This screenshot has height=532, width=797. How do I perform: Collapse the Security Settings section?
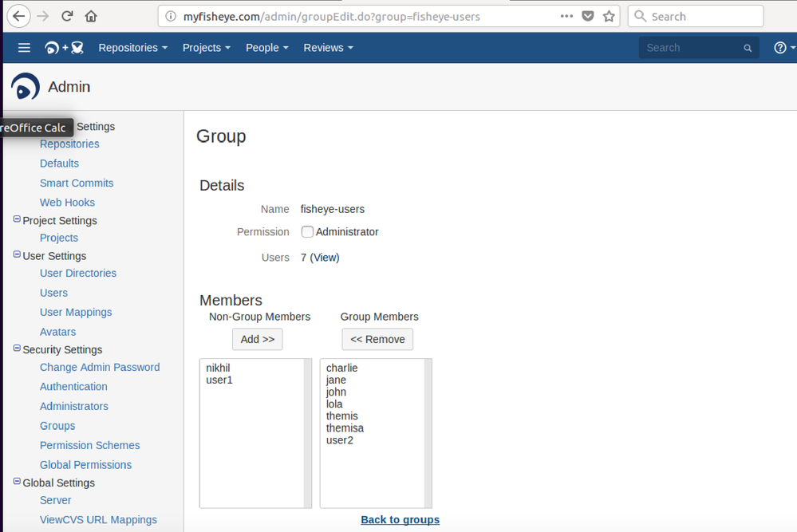pos(17,348)
